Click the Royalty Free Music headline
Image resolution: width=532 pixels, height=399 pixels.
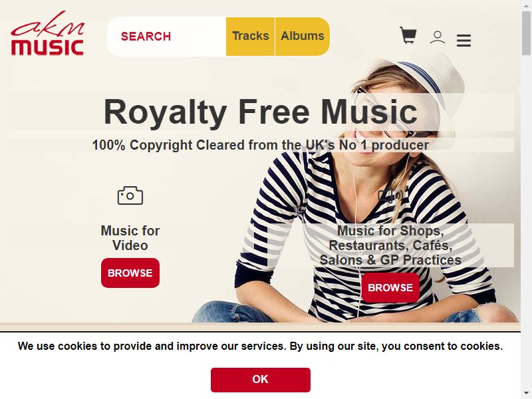[261, 112]
